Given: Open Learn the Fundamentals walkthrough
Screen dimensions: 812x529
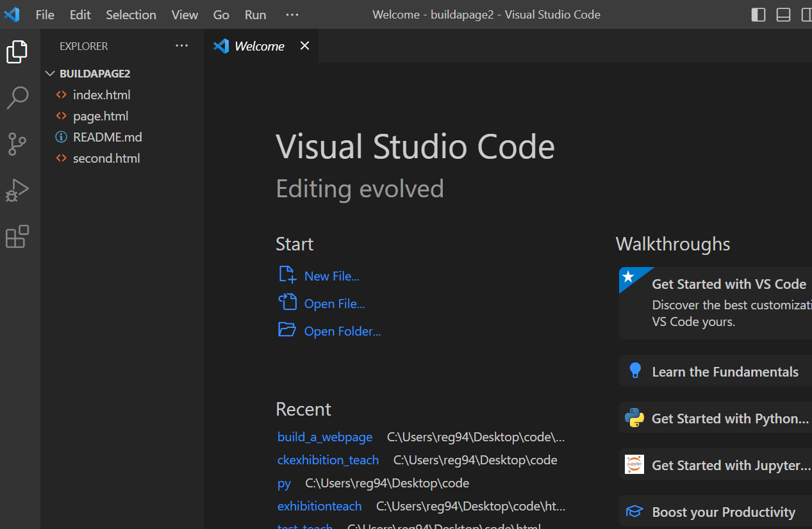Looking at the screenshot, I should pyautogui.click(x=715, y=371).
